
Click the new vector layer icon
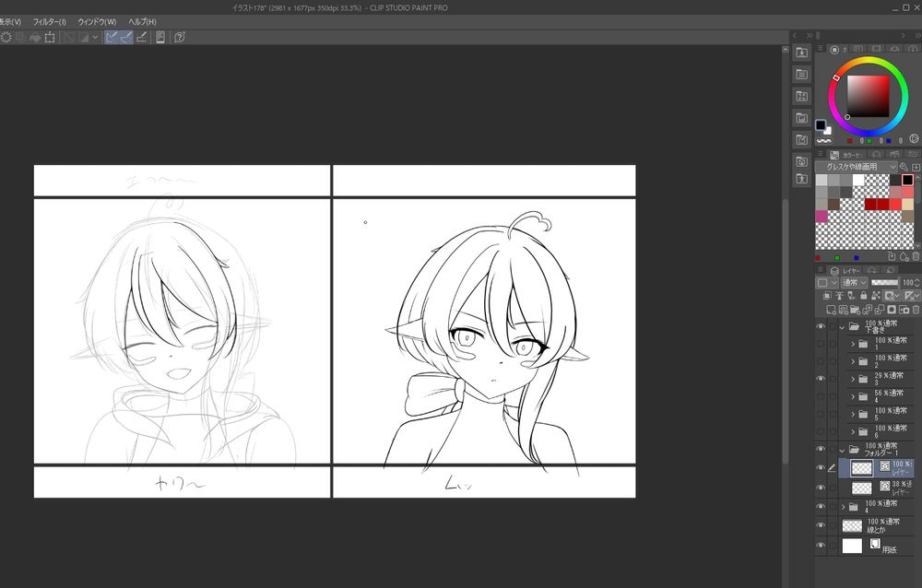coord(843,310)
